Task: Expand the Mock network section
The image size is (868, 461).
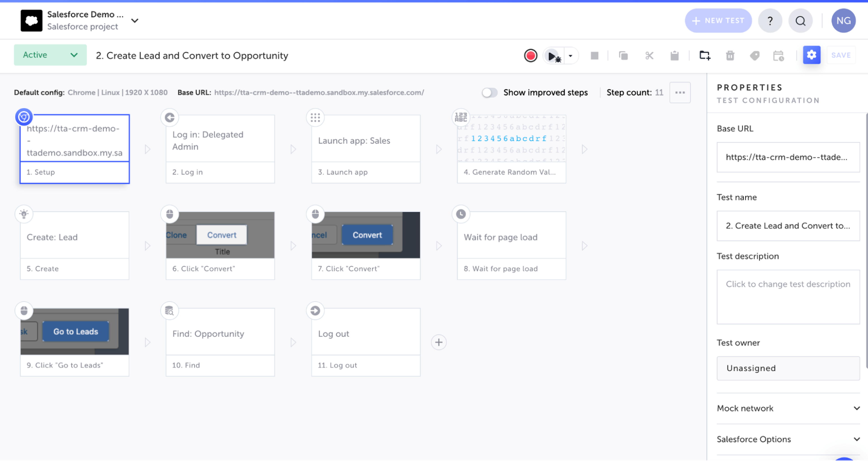Action: tap(788, 408)
